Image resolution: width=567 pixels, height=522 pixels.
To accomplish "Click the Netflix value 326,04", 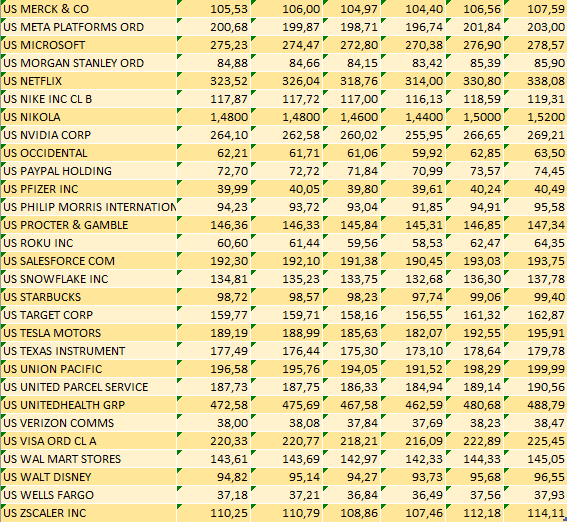I will tap(287, 81).
